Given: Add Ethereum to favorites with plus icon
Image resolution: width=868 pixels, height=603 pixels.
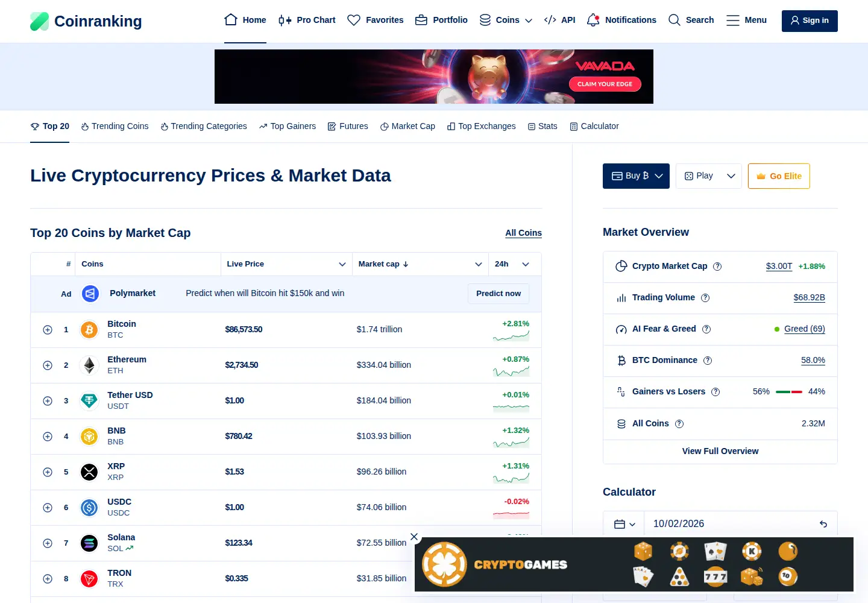Looking at the screenshot, I should (x=48, y=365).
